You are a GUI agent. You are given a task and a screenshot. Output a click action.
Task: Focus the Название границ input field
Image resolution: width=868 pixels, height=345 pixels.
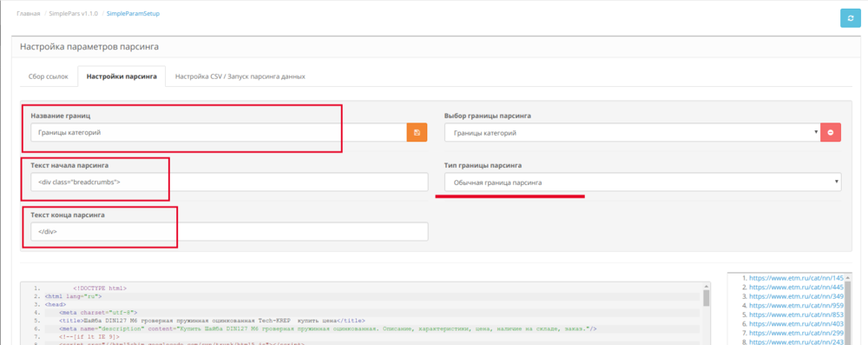(x=220, y=133)
